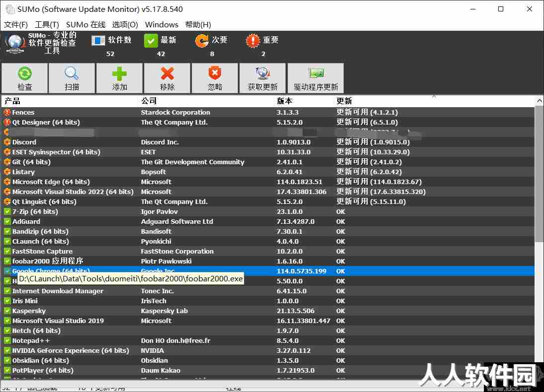Click the vertical scrollbar thumb of the list
Screen dimensions: 544x392
click(x=539, y=173)
